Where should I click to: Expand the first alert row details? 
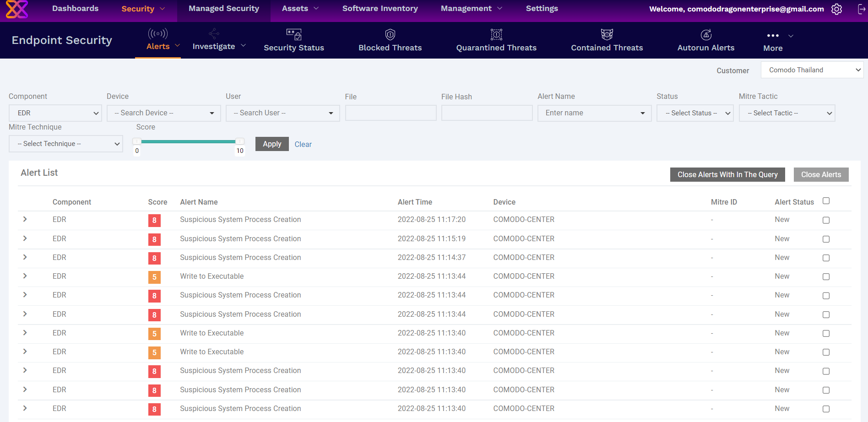pyautogui.click(x=25, y=219)
